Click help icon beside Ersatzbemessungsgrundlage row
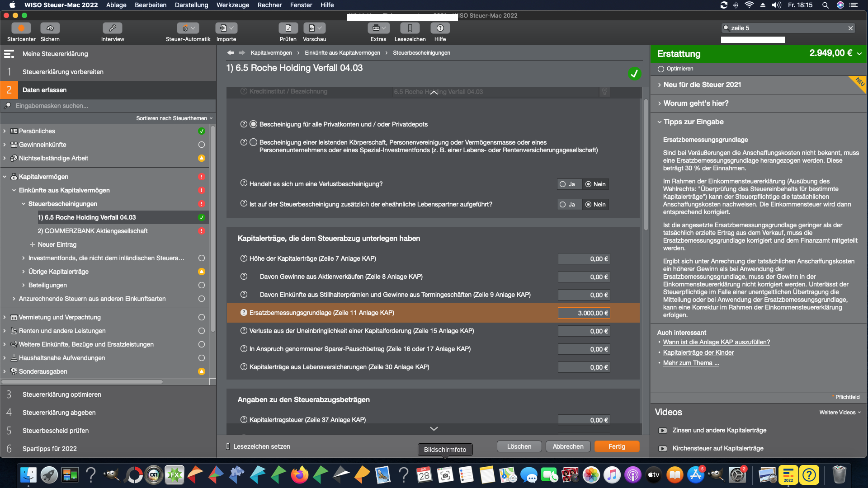868x488 pixels. 244,313
